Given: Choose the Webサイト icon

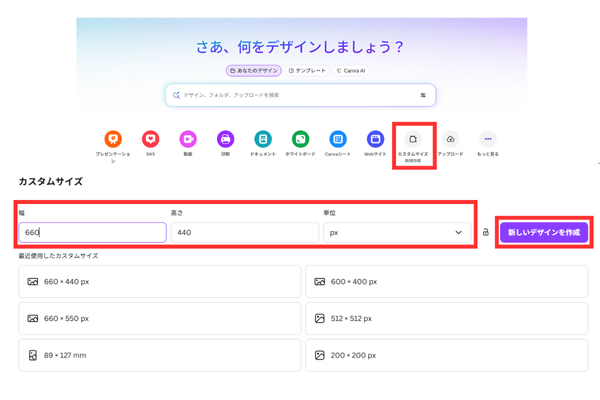Looking at the screenshot, I should click(375, 139).
